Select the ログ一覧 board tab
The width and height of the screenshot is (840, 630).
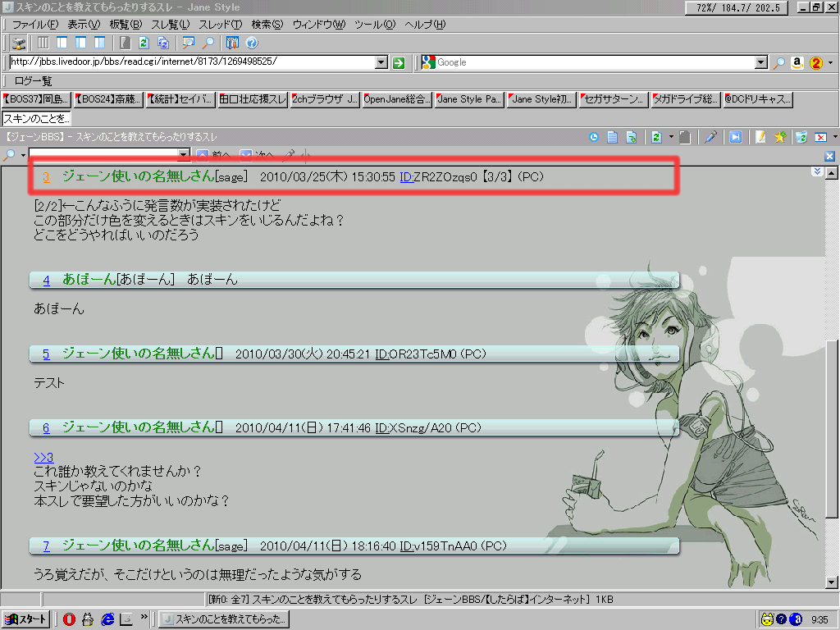click(x=33, y=81)
